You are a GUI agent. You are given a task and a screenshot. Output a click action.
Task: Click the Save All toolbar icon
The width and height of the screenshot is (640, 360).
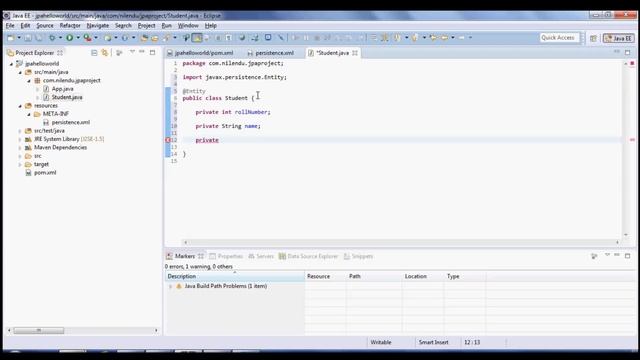[39, 38]
